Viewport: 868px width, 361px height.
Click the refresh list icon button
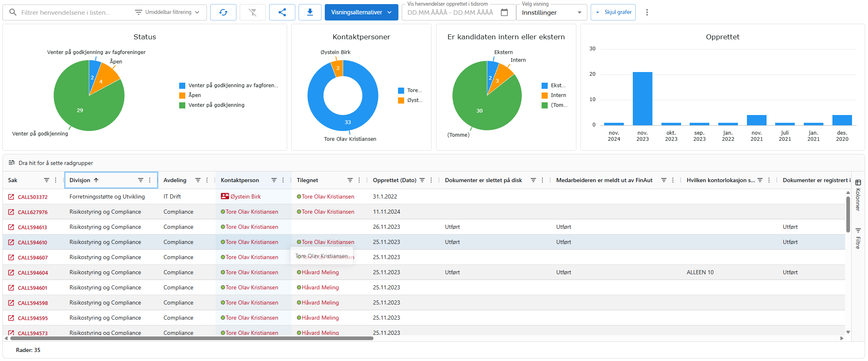click(x=223, y=12)
